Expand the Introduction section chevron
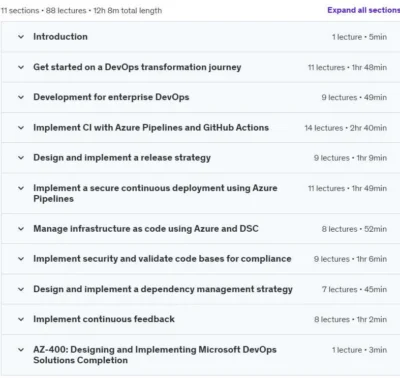This screenshot has height=378, width=400. [x=21, y=37]
